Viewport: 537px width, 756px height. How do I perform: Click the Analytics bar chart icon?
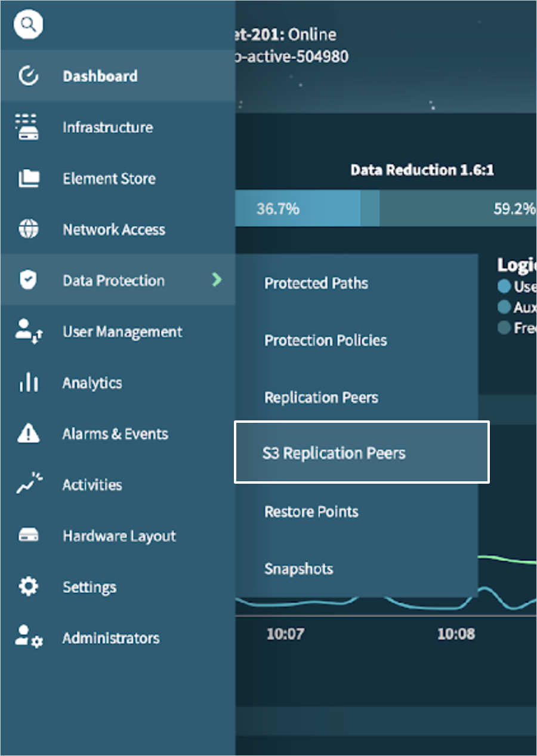pyautogui.click(x=29, y=383)
